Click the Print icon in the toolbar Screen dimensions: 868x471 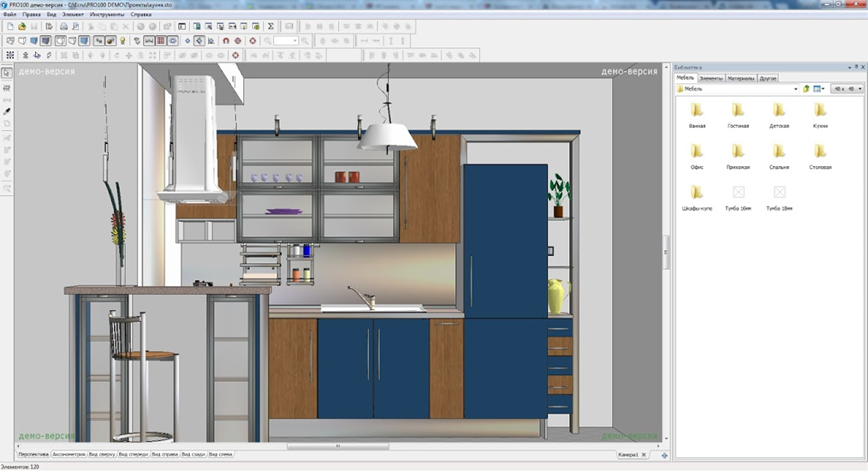tap(63, 26)
